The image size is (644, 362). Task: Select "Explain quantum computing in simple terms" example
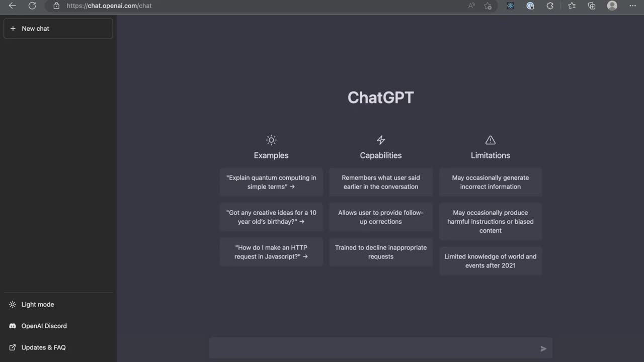click(x=271, y=182)
